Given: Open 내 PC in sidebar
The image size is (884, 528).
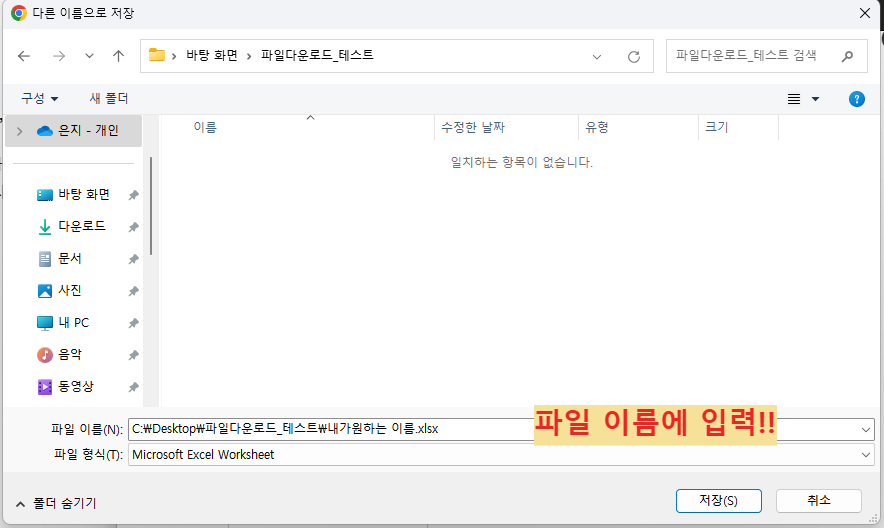Looking at the screenshot, I should (x=63, y=323).
